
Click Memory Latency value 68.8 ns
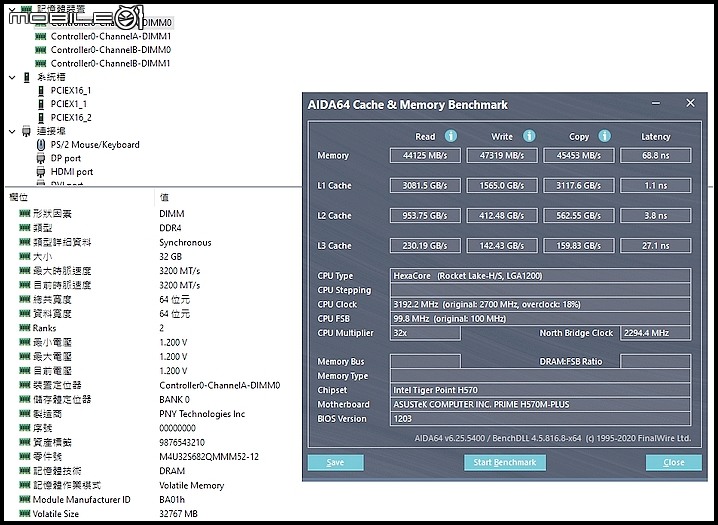[656, 156]
